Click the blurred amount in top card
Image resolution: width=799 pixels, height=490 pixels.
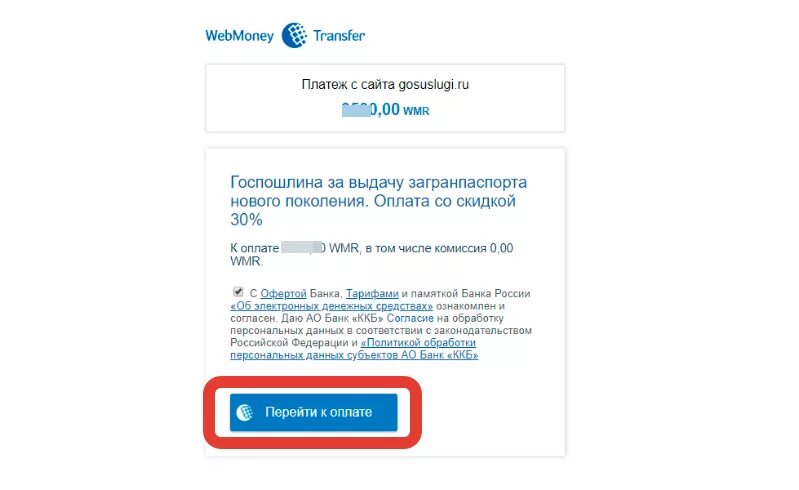pyautogui.click(x=356, y=110)
